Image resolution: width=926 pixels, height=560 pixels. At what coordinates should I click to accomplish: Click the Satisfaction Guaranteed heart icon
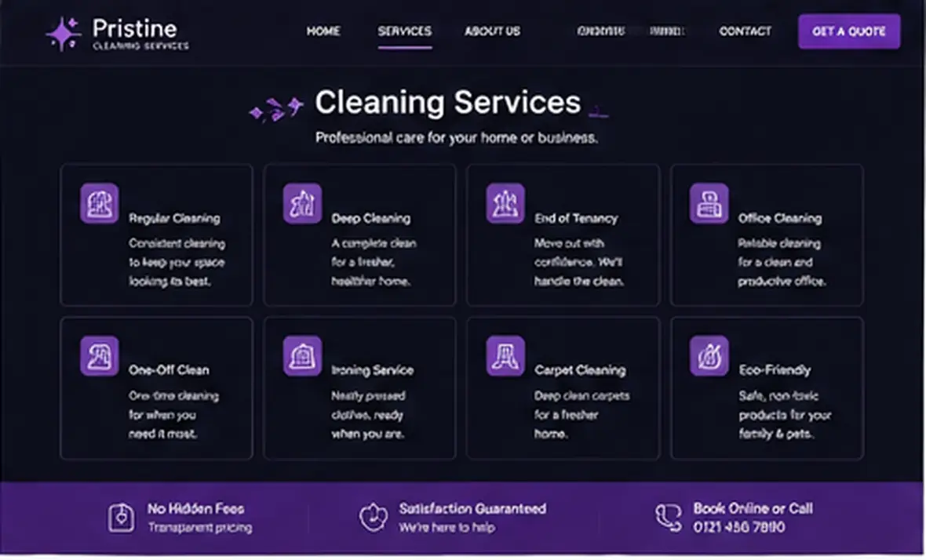click(374, 517)
